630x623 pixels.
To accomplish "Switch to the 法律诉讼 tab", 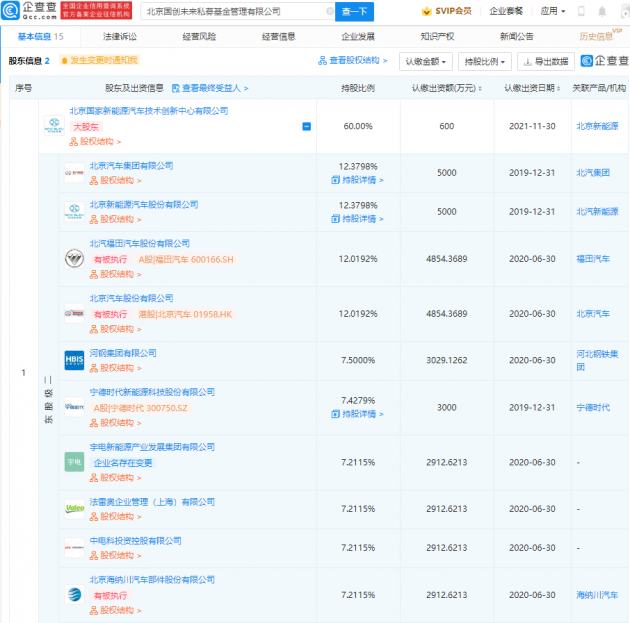I will (x=121, y=36).
